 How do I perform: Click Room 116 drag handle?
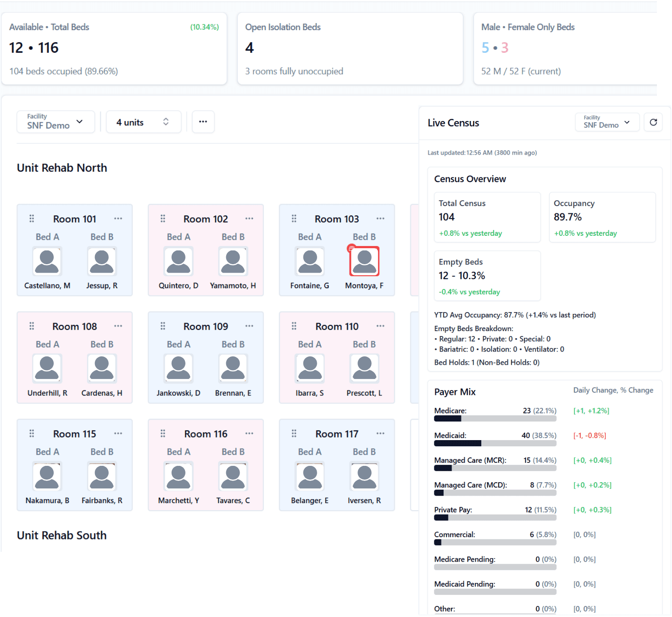coord(163,433)
